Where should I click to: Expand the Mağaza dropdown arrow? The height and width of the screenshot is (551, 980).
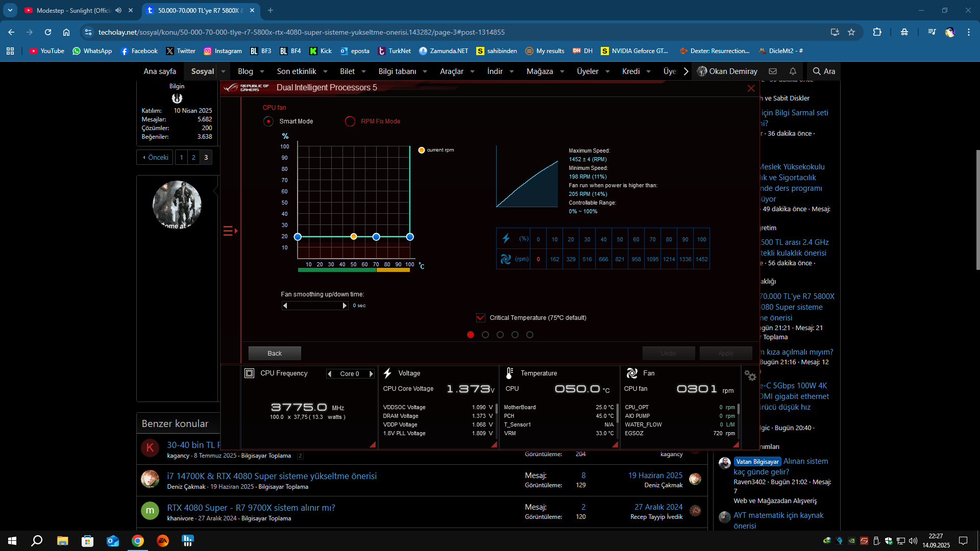pyautogui.click(x=562, y=71)
